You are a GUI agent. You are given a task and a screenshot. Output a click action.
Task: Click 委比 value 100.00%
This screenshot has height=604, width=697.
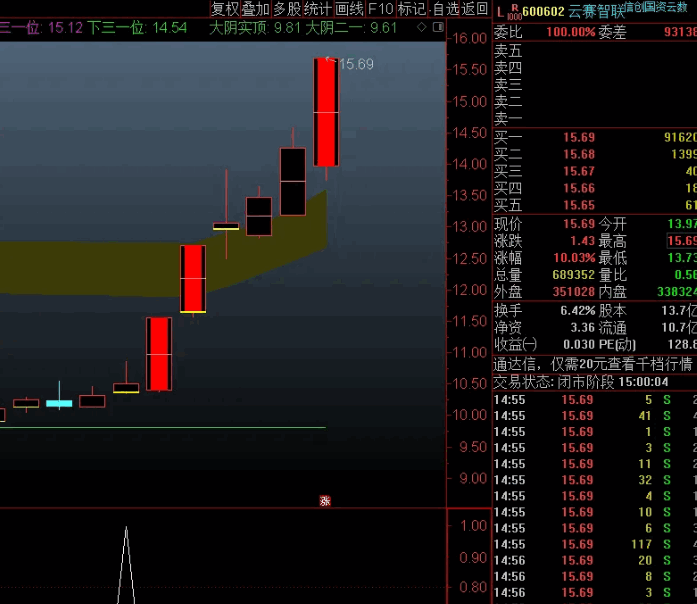(571, 32)
